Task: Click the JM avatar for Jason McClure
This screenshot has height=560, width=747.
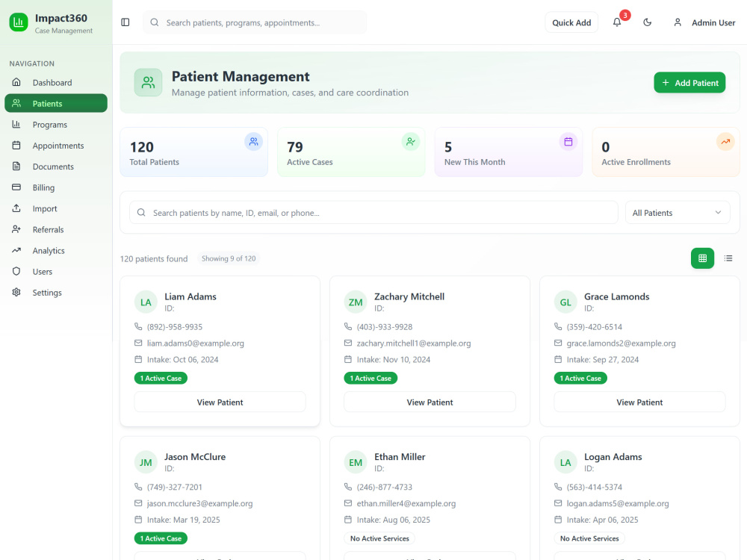Action: [146, 462]
